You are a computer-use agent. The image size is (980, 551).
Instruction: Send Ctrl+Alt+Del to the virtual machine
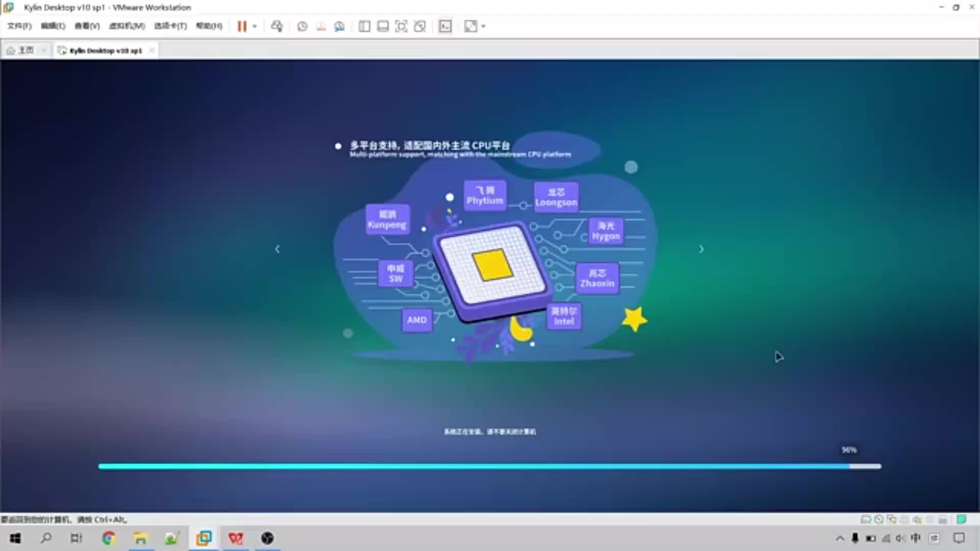pos(277,26)
